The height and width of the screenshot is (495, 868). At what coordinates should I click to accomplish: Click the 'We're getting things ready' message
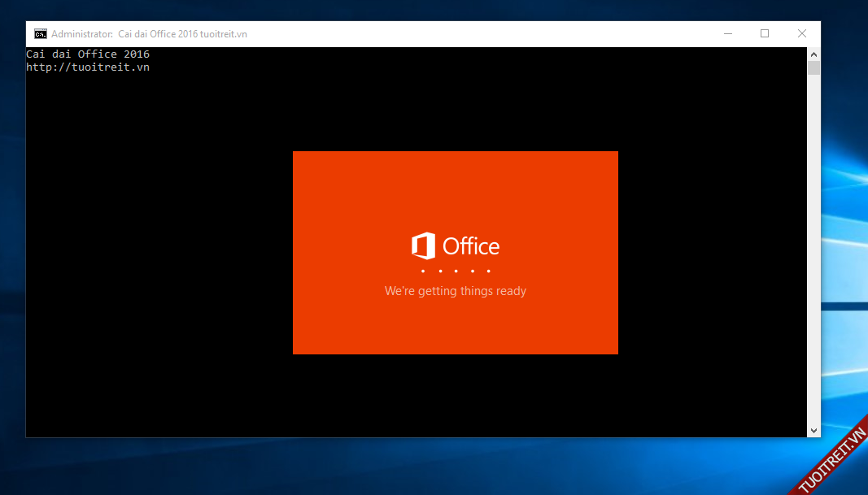(x=456, y=291)
